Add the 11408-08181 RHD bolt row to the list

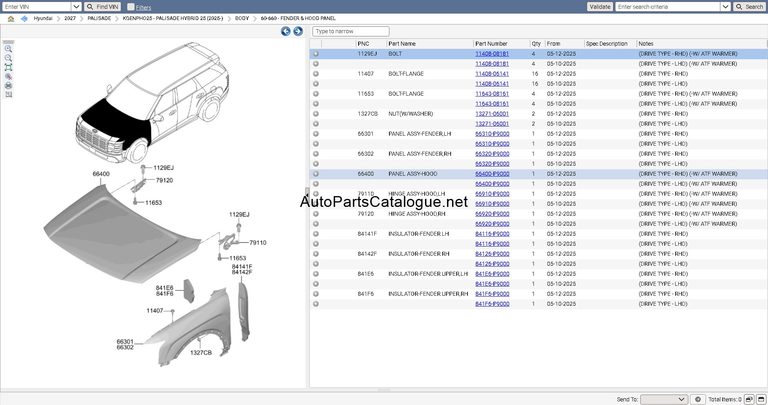coord(316,54)
